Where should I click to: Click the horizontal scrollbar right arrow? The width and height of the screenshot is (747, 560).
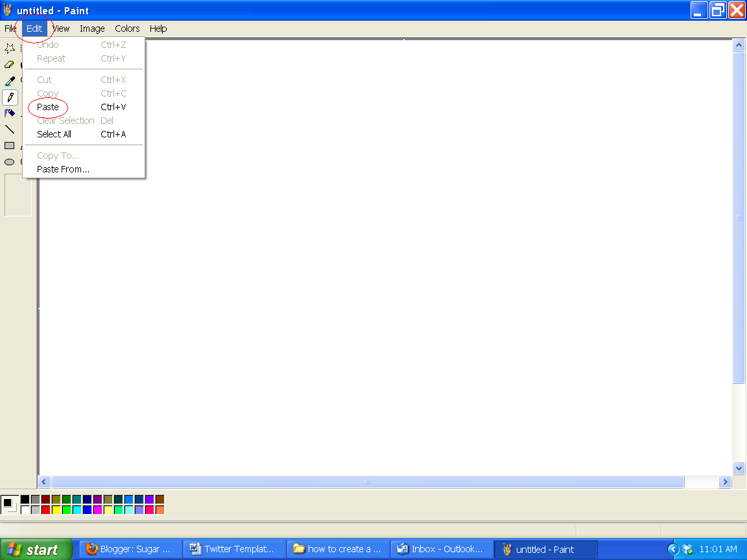726,482
